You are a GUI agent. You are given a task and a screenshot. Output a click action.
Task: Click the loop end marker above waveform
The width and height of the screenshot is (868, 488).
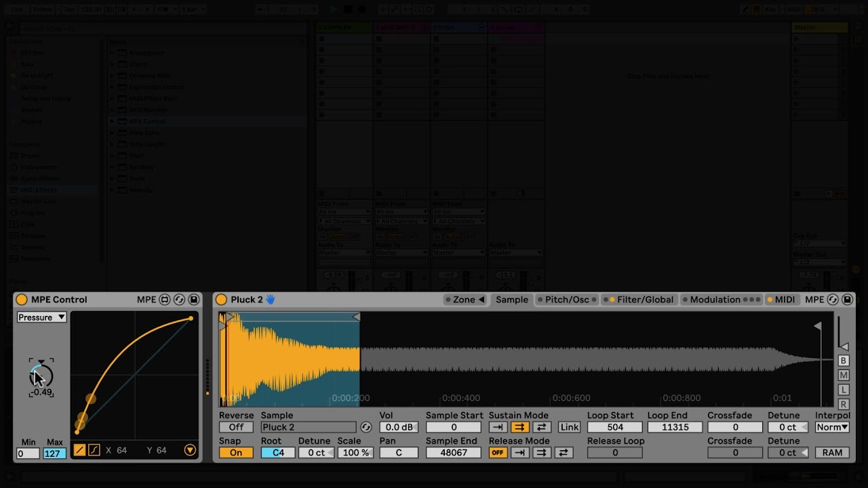coord(356,317)
